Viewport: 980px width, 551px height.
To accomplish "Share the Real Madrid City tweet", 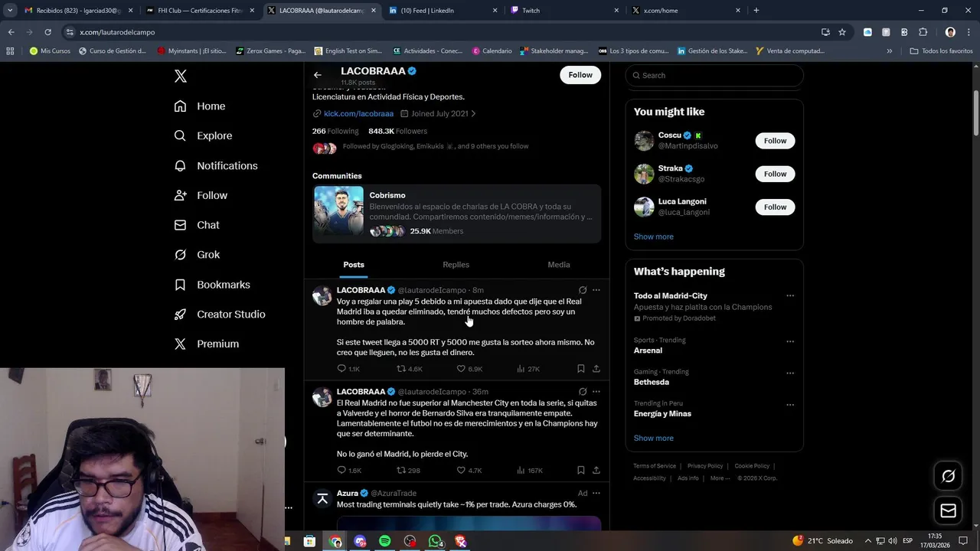I will point(596,471).
